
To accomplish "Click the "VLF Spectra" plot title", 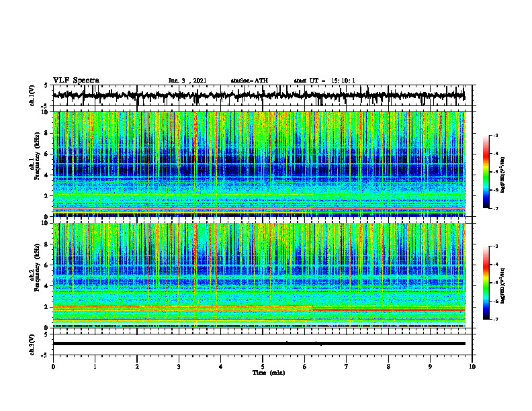I will tap(76, 81).
